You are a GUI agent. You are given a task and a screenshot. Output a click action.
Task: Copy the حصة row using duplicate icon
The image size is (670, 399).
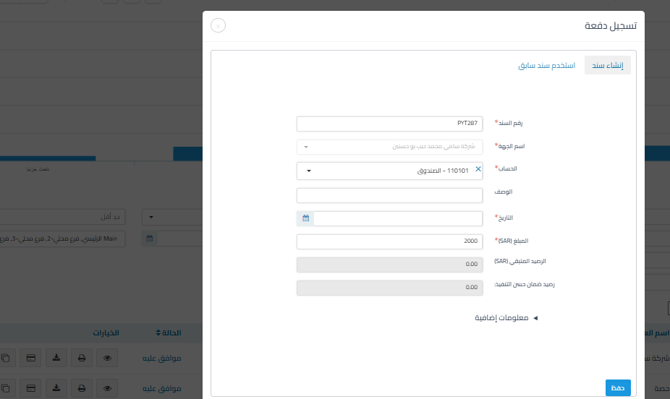pyautogui.click(x=6, y=388)
